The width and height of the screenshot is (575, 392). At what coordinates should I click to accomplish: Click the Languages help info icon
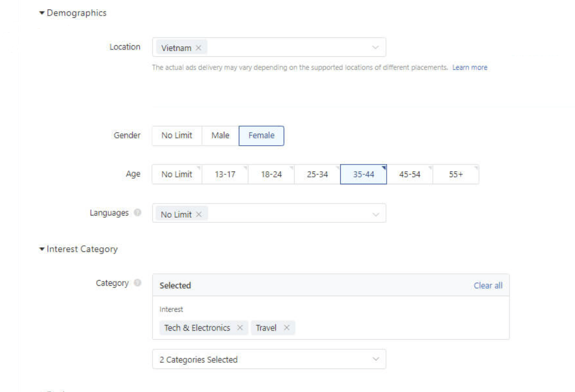tap(137, 213)
